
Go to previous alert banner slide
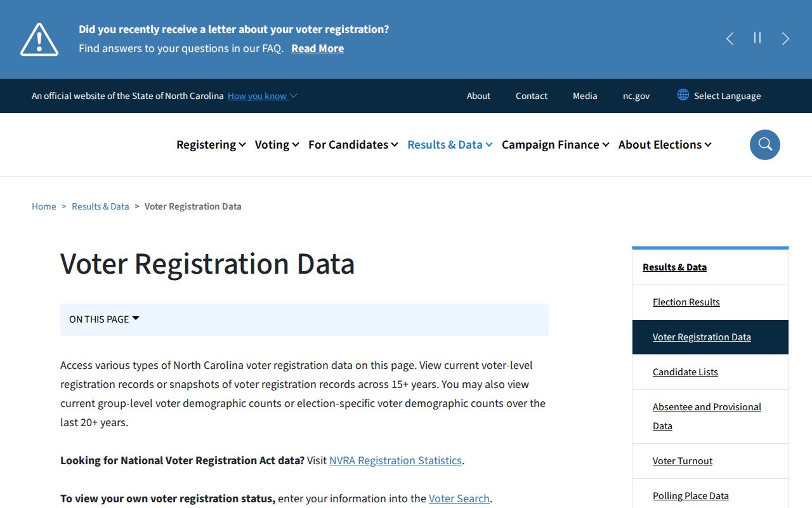(730, 39)
